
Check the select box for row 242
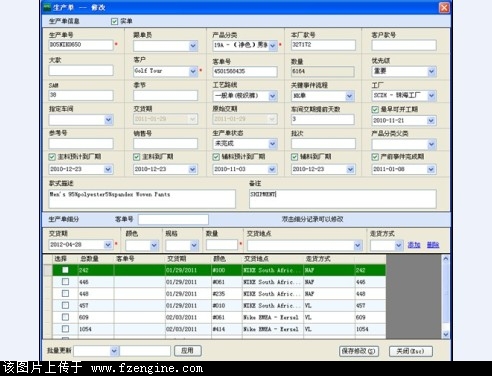click(65, 270)
